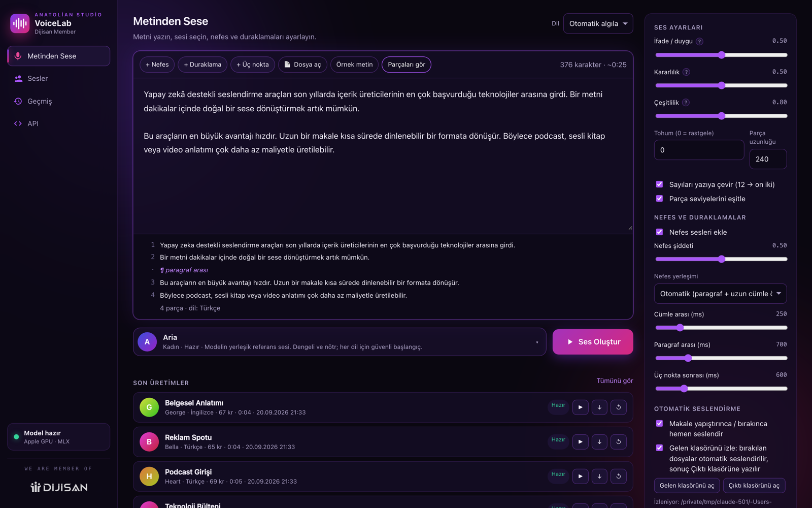Regenerate the Belgesel Anlatımı item
Image resolution: width=812 pixels, height=508 pixels.
point(618,407)
